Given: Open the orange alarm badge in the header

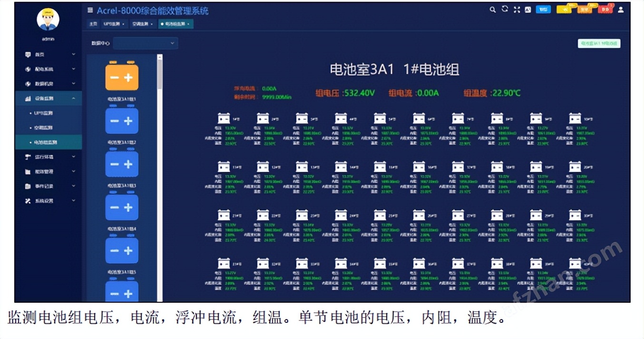Looking at the screenshot, I should tap(585, 9).
